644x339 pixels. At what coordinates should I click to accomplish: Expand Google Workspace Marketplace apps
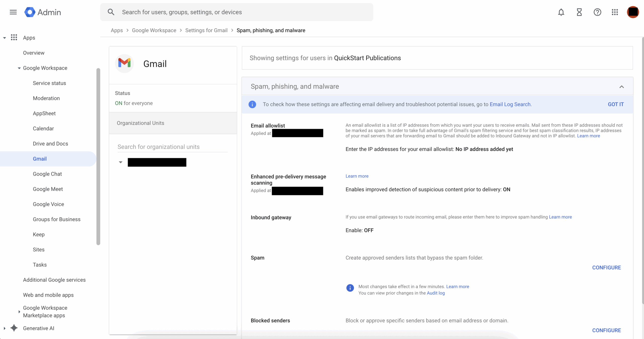click(x=19, y=312)
